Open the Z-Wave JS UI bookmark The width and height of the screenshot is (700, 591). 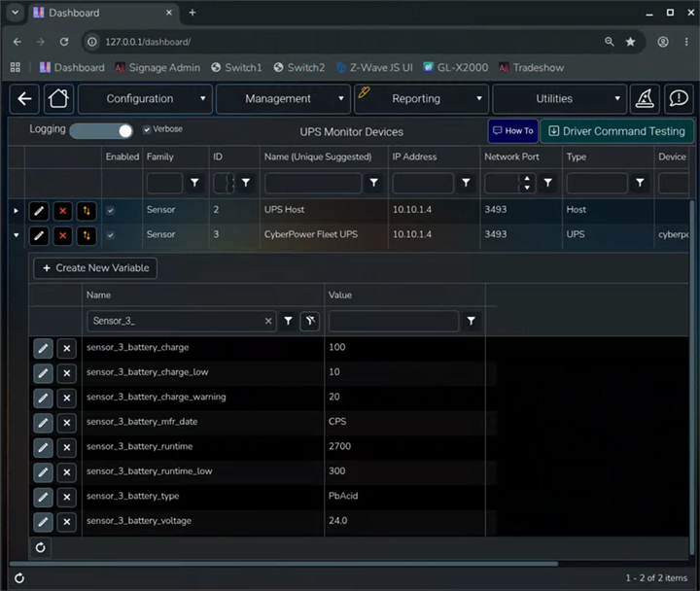374,68
